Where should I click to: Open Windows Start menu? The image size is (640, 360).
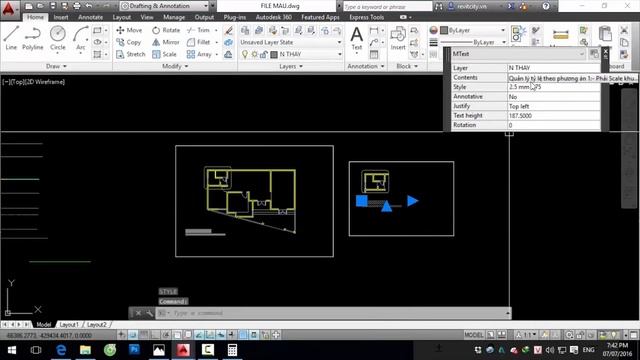[12, 350]
